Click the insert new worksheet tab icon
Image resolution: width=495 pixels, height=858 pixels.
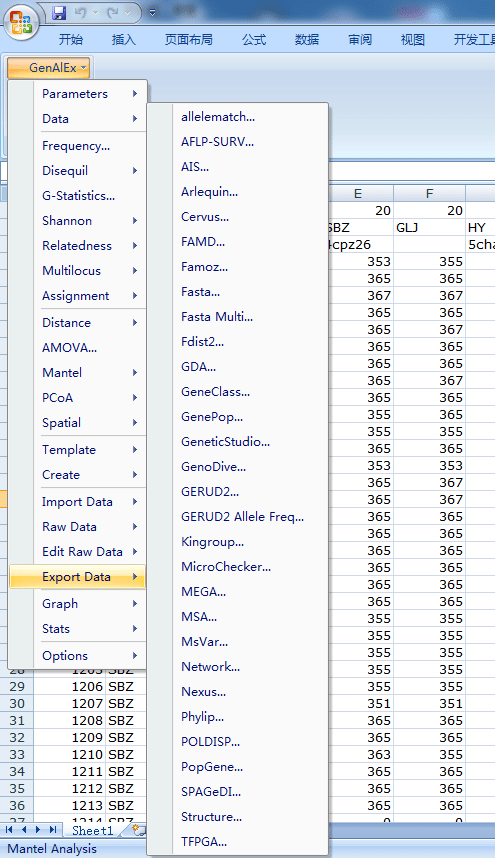[x=139, y=831]
